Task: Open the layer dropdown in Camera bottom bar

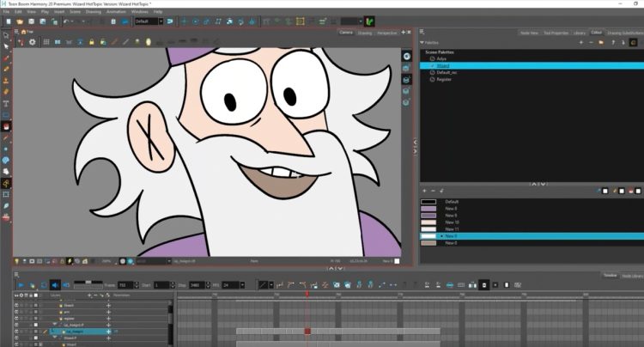Action: point(169,261)
